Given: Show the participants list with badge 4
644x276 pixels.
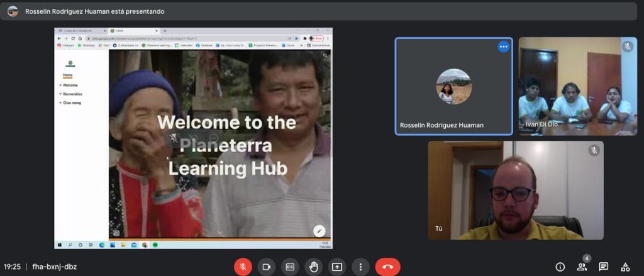Looking at the screenshot, I should [x=582, y=267].
